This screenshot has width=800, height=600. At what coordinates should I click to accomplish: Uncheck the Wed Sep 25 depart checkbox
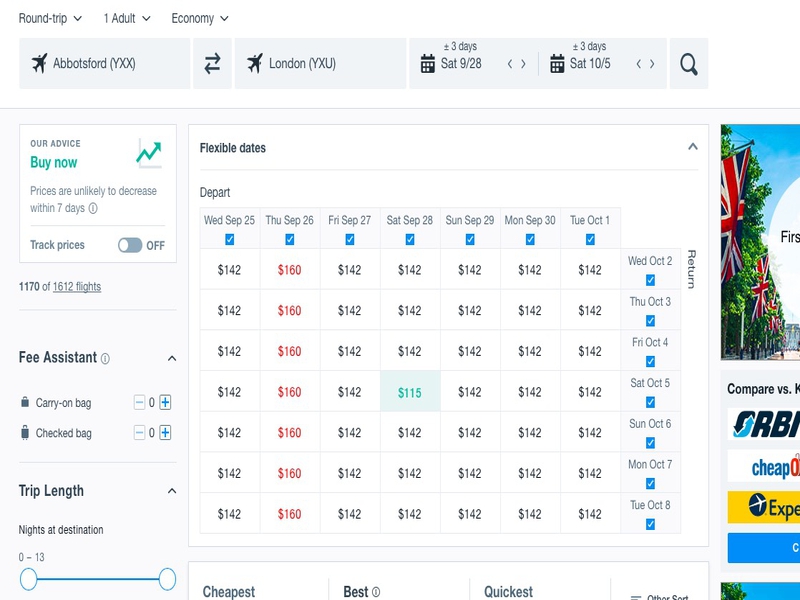tap(230, 239)
